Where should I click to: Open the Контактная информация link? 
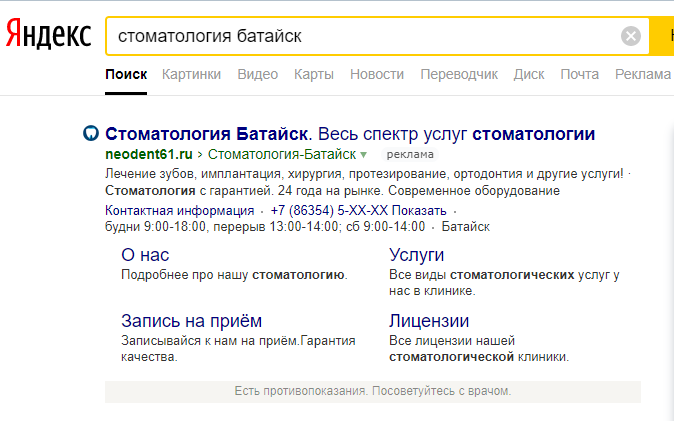[180, 211]
